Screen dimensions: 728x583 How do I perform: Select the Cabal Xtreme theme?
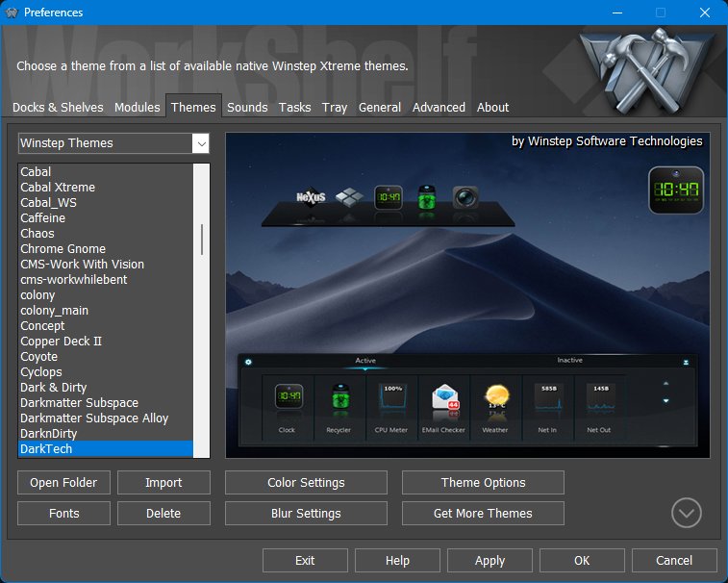click(x=106, y=188)
